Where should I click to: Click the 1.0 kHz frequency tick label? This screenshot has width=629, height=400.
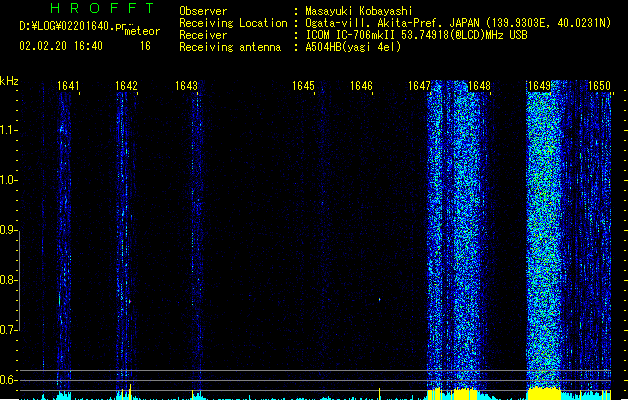(8, 180)
